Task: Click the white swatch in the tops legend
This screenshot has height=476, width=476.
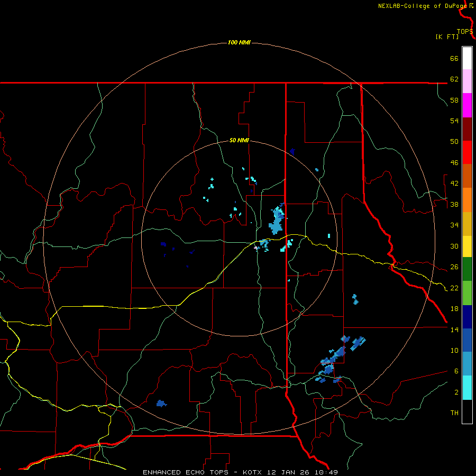Action: click(467, 58)
